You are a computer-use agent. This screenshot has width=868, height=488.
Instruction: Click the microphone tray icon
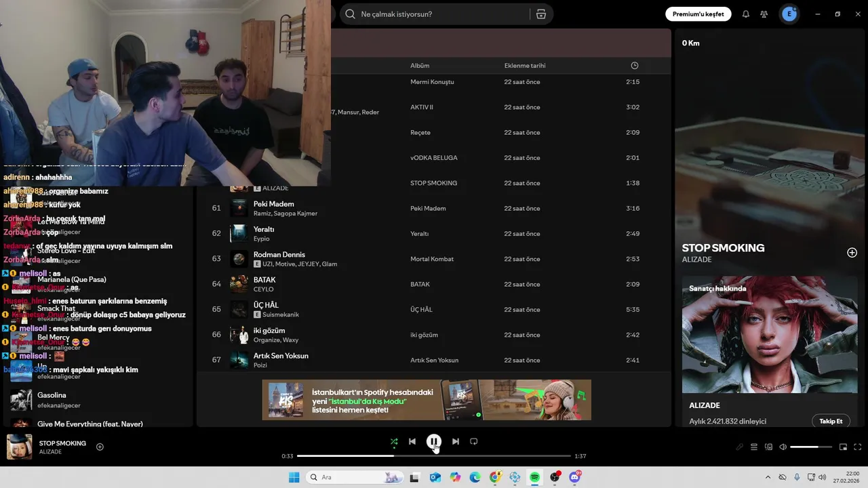797,477
